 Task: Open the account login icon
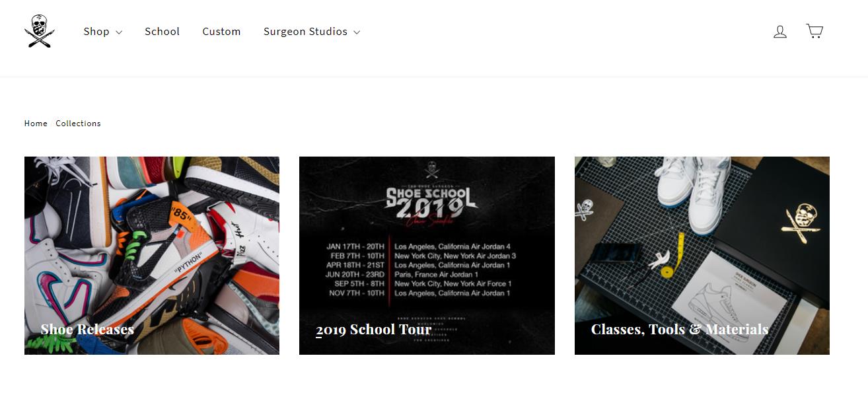click(x=780, y=31)
